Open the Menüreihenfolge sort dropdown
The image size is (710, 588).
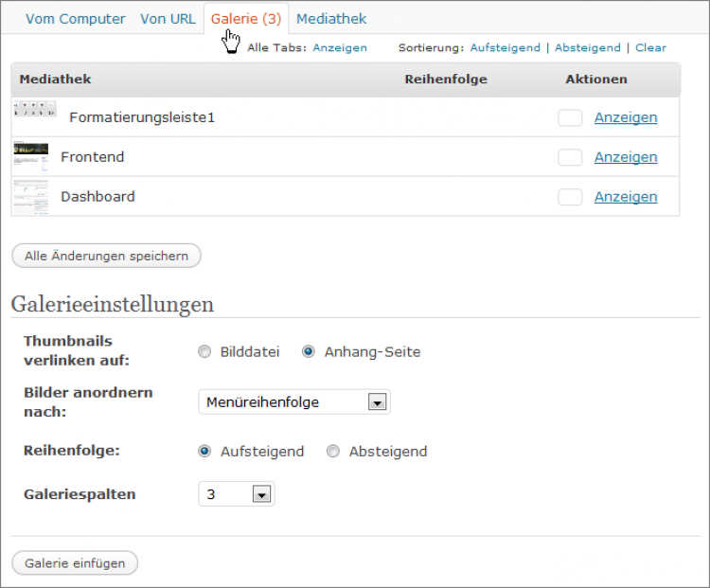click(x=293, y=402)
